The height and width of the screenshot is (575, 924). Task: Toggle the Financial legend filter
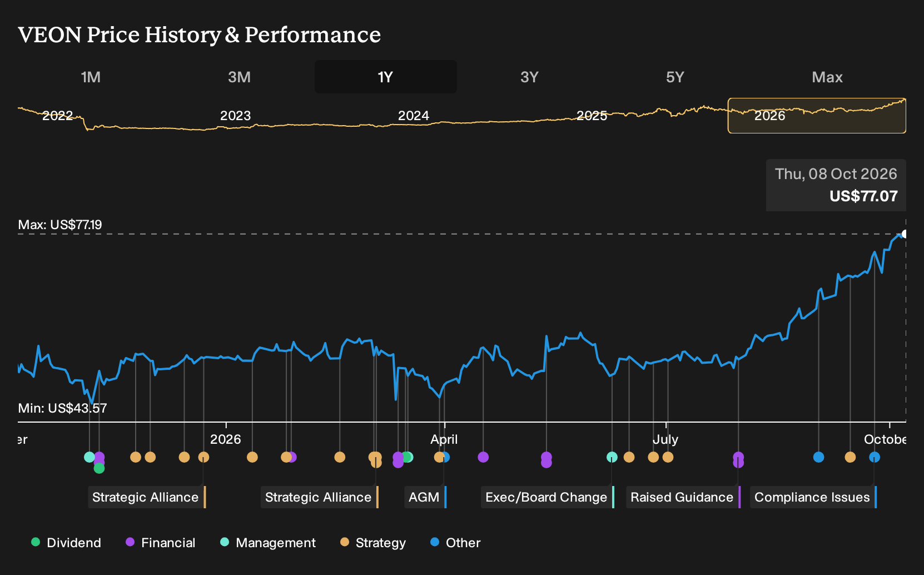pyautogui.click(x=161, y=543)
